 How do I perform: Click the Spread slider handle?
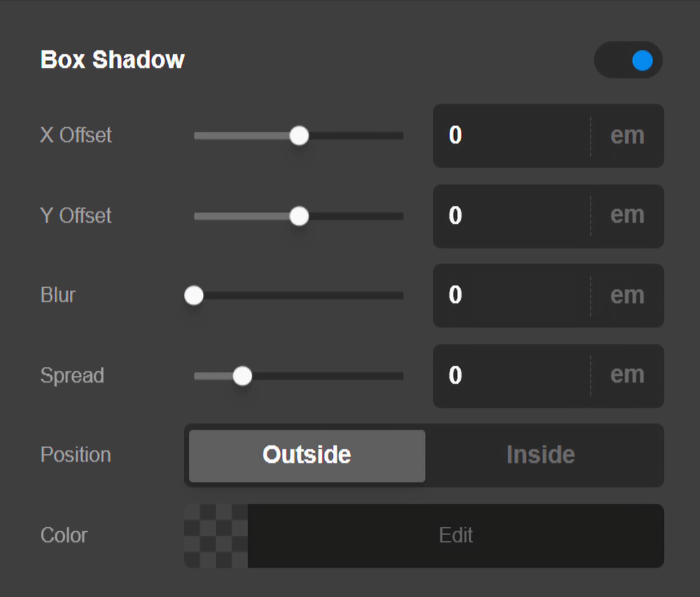pos(242,375)
